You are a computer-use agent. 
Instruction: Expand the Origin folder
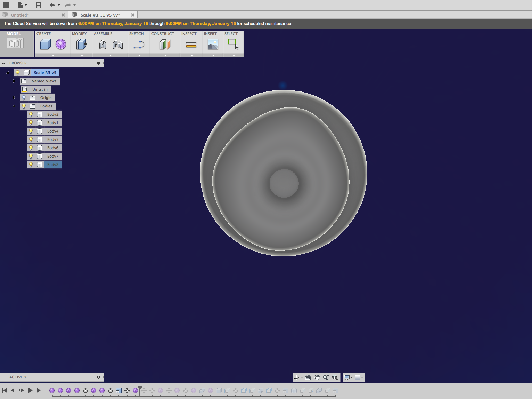tap(14, 98)
